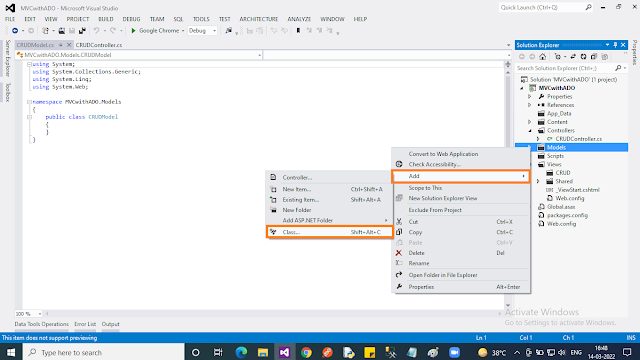Image resolution: width=640 pixels, height=360 pixels.
Task: Expand the Properties node in Solution Explorer
Action: (x=530, y=97)
